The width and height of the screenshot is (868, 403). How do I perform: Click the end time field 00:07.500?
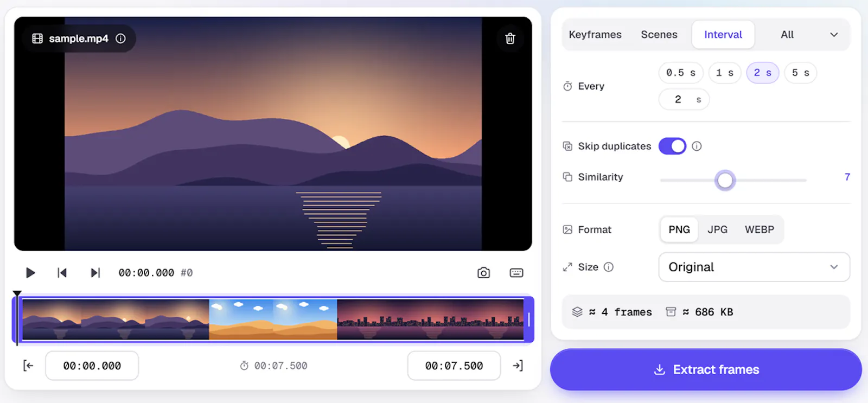tap(454, 366)
